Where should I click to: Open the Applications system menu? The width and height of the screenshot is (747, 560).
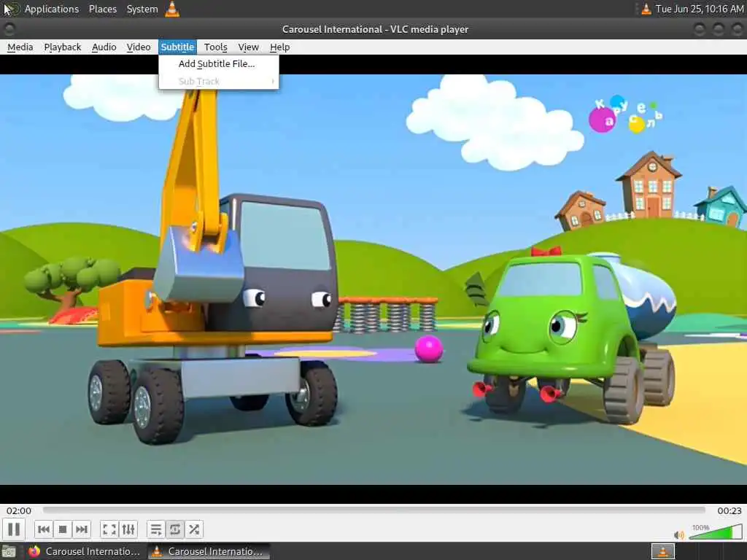point(52,9)
